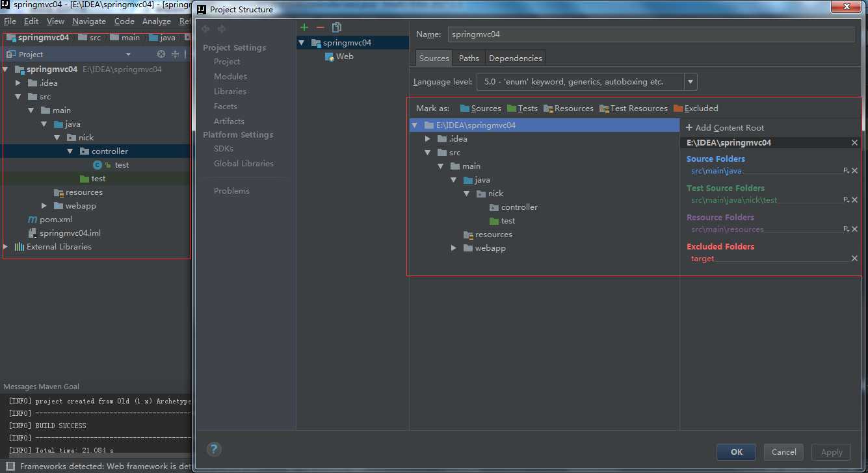Viewport: 868px width, 473px height.
Task: Select Project under Project Settings
Action: 227,62
